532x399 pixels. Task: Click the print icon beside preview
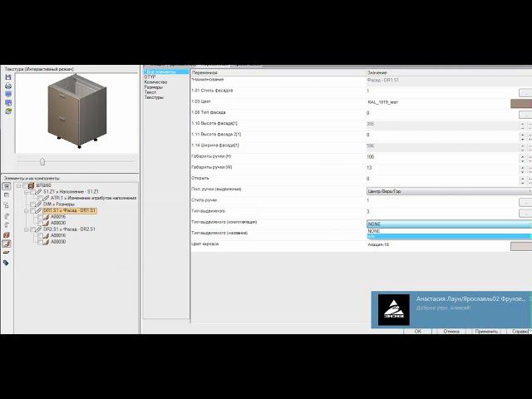pyautogui.click(x=8, y=86)
